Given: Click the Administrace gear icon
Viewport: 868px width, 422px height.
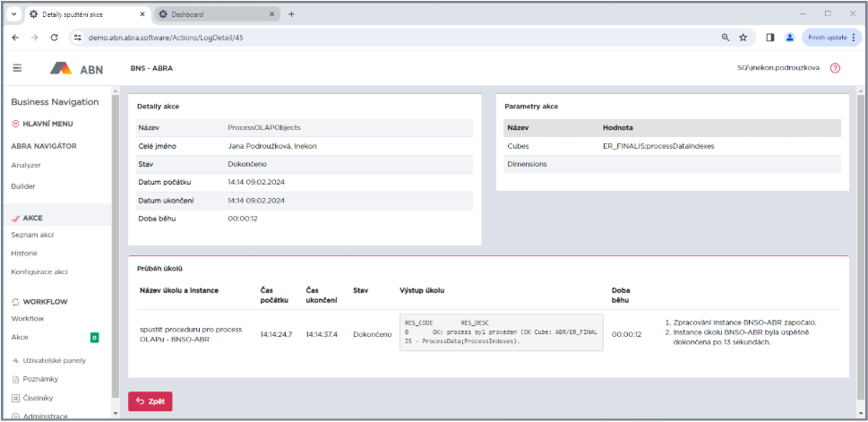Looking at the screenshot, I should point(15,417).
